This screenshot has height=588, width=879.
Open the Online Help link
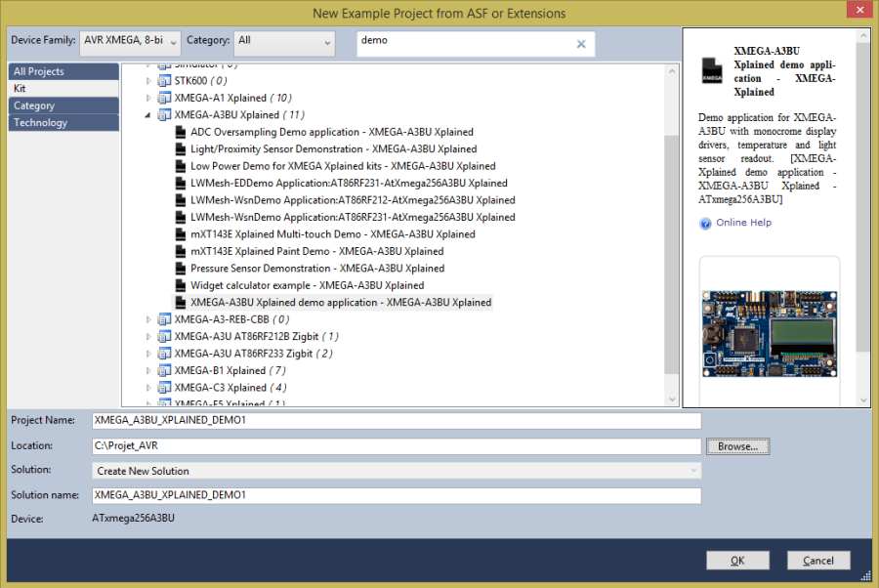point(743,223)
